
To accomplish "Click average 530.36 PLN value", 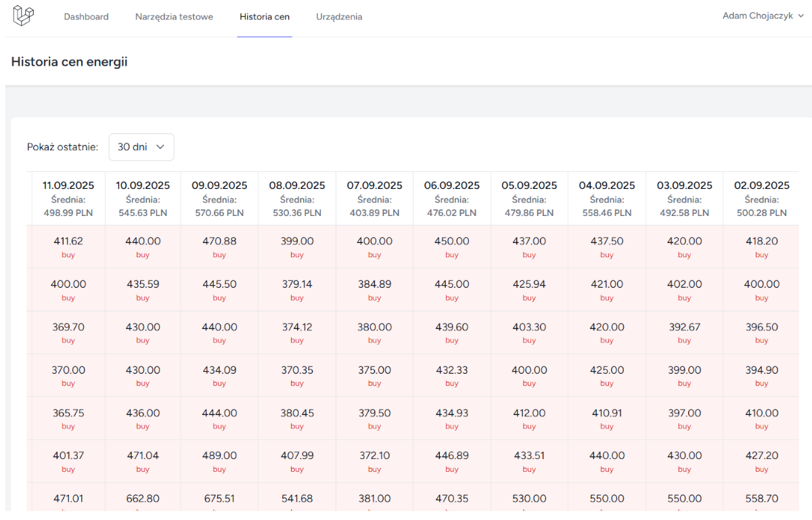I will pyautogui.click(x=297, y=213).
